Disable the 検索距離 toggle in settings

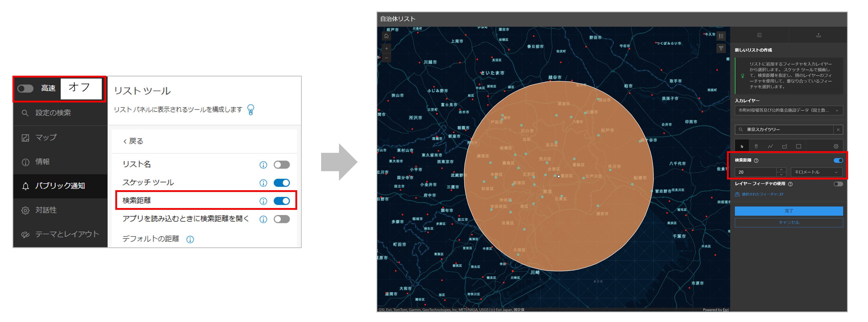tap(282, 201)
